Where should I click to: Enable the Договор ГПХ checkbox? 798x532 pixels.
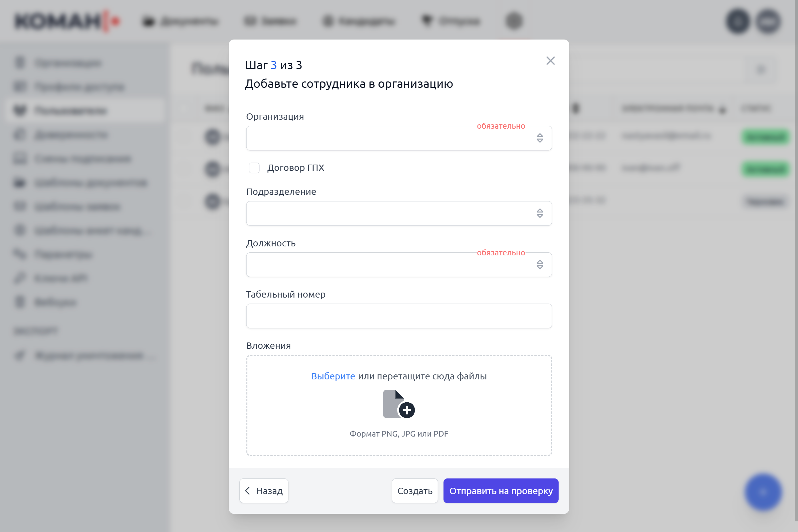pos(254,168)
